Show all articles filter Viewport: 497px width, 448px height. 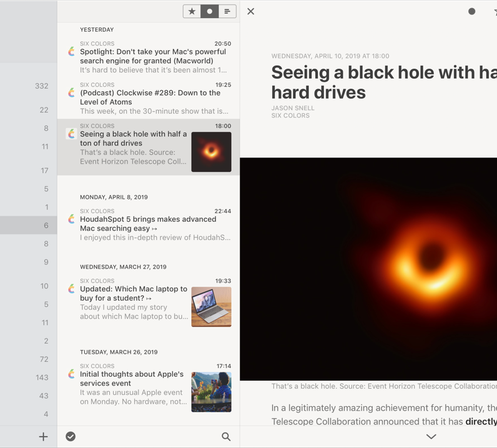click(227, 11)
